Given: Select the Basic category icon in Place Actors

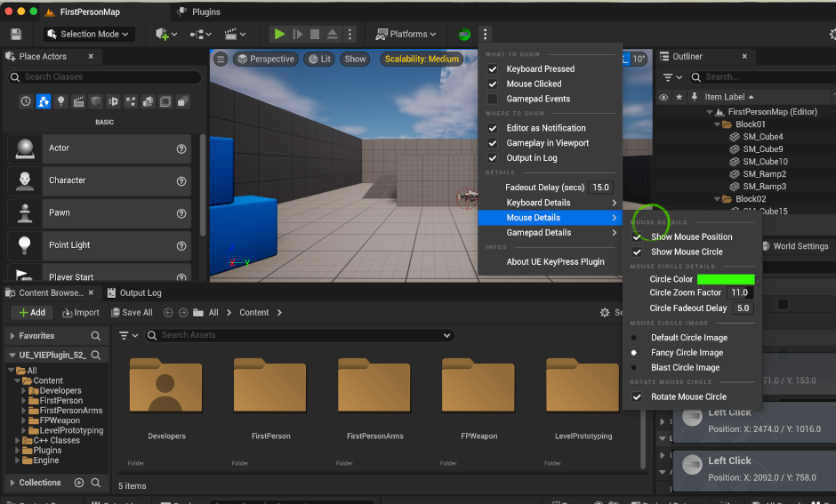Looking at the screenshot, I should [44, 101].
